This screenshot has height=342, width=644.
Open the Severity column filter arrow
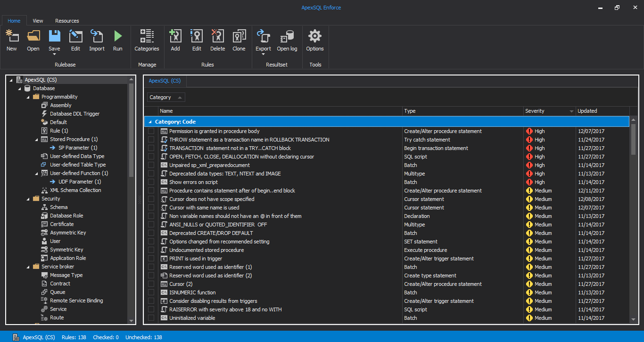(x=571, y=111)
